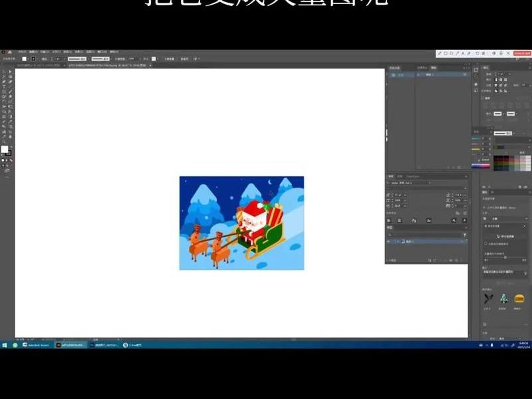Switch to Gradient fill mode button
Screen dimensions: 532x399
click(7, 160)
